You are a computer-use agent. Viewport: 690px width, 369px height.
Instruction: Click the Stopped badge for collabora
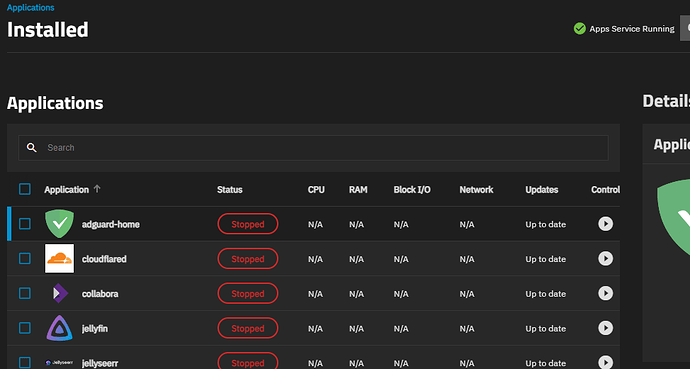point(248,293)
